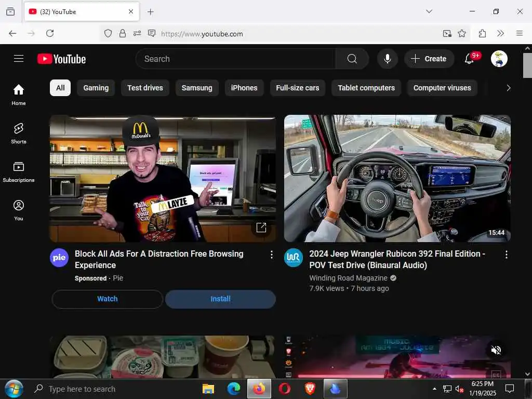The width and height of the screenshot is (532, 399).
Task: Open Winding Road Magazine channel avatar
Action: click(293, 258)
